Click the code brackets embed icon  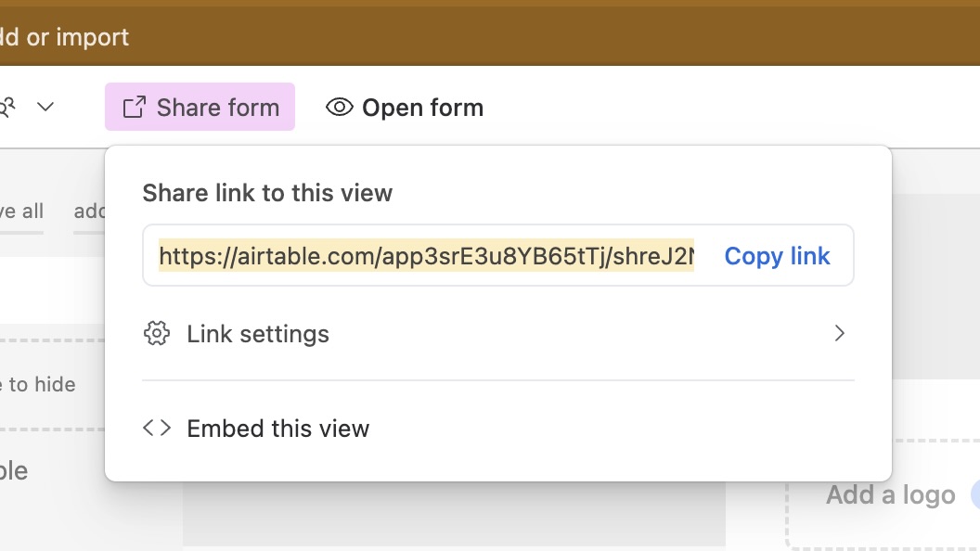157,429
